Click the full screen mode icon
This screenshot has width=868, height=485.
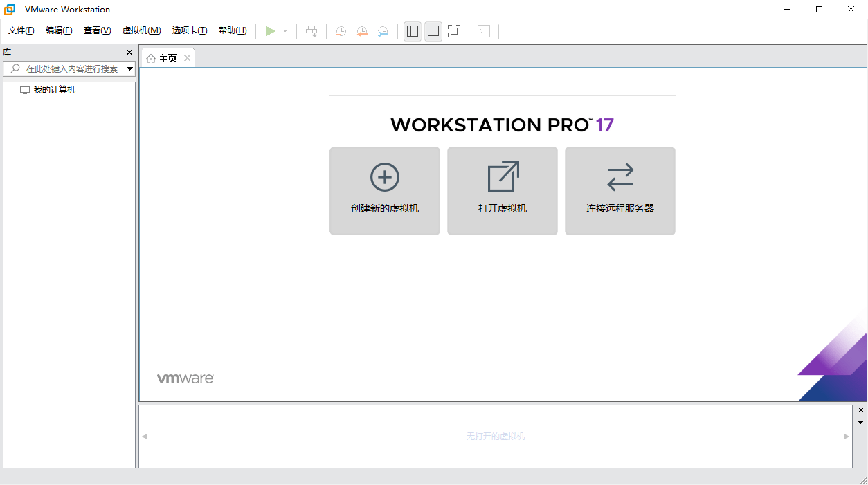point(454,31)
